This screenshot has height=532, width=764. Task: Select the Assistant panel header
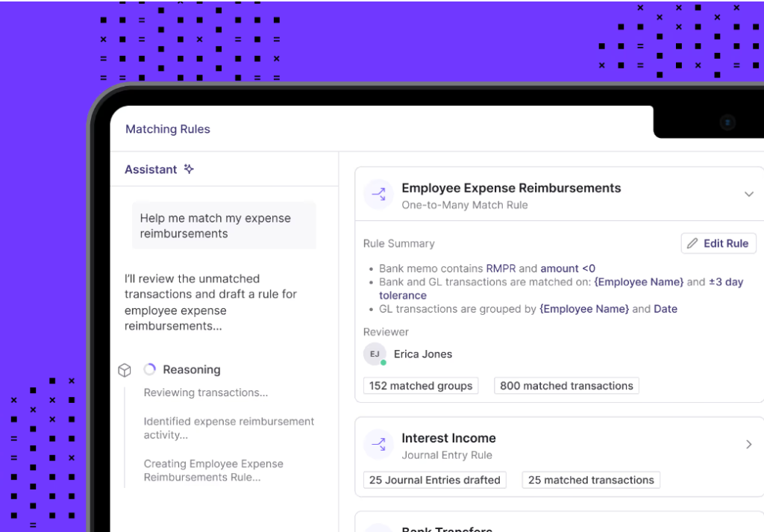pyautogui.click(x=151, y=169)
